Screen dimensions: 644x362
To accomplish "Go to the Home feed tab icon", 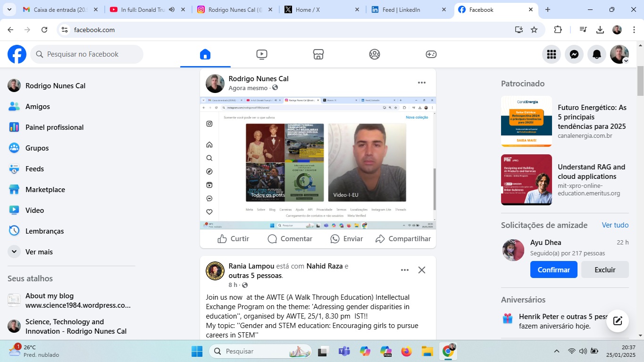I will pyautogui.click(x=205, y=54).
